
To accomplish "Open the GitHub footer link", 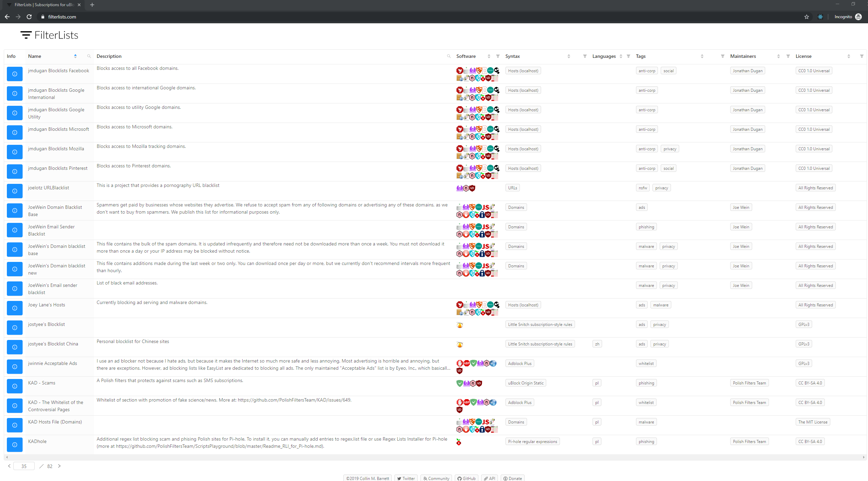I will click(x=466, y=478).
